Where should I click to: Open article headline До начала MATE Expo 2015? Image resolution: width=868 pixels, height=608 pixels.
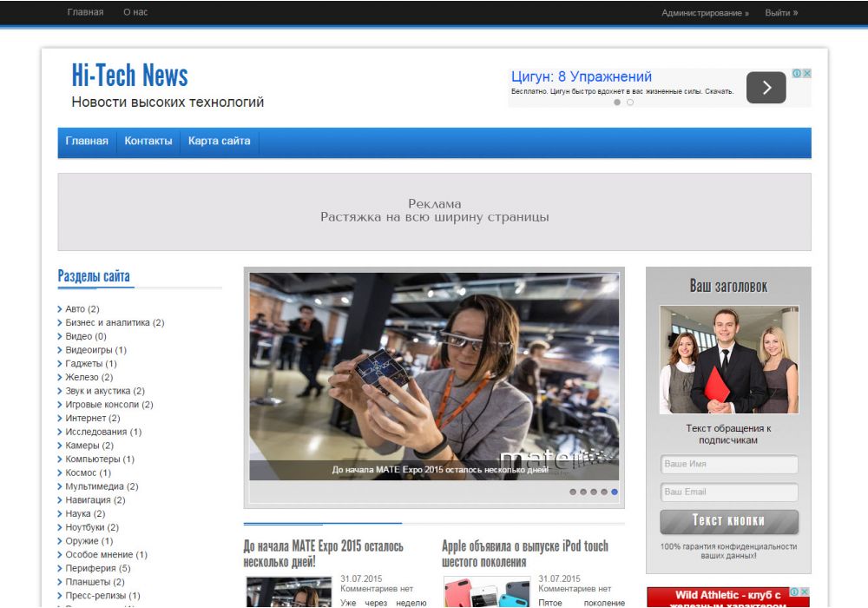coord(323,554)
